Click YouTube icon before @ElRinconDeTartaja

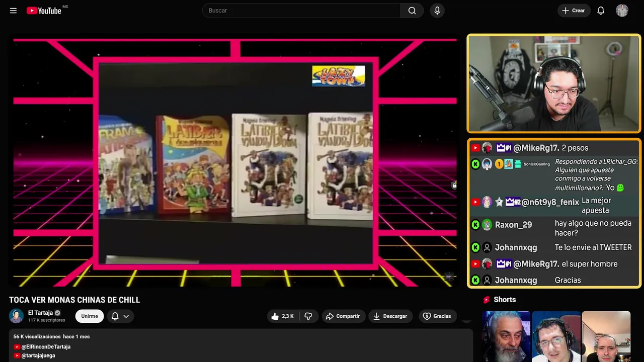coord(17,347)
